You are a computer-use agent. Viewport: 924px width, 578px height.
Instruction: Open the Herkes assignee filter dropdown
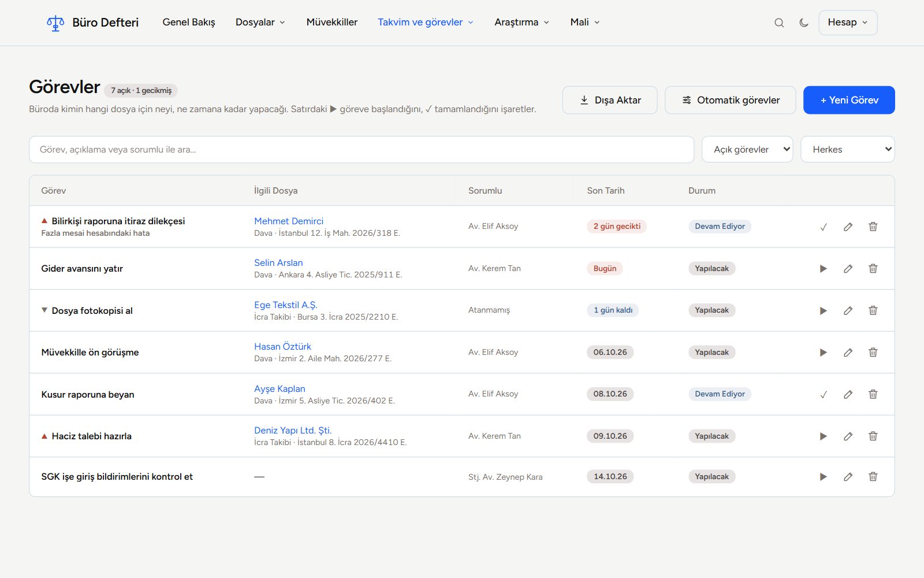pos(848,149)
